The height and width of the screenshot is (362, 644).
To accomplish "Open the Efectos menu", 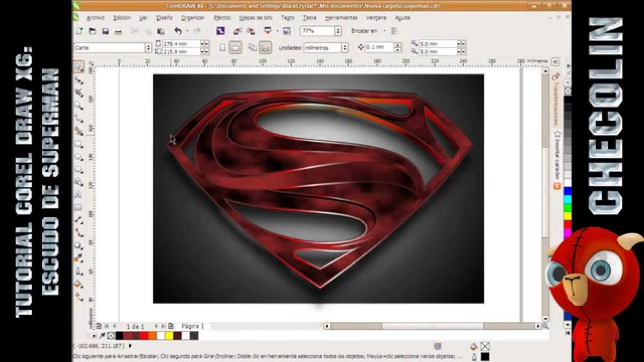I will pos(222,18).
